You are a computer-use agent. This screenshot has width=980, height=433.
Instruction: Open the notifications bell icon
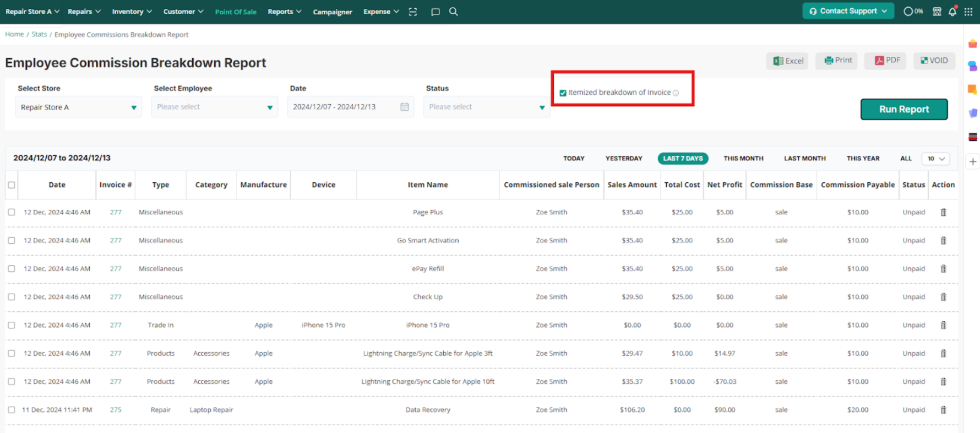pos(952,12)
